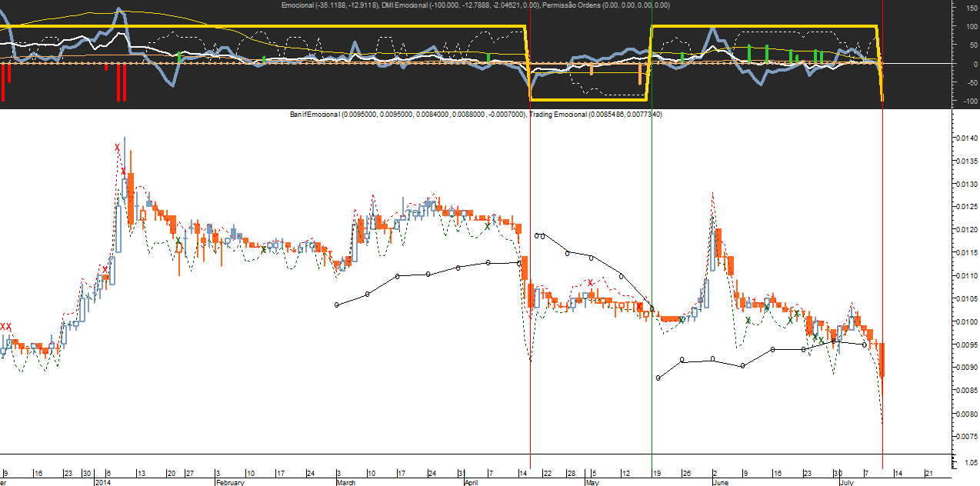Viewport: 980px width, 486px height.
Task: Click the '27' date tick label
Action: [189, 474]
